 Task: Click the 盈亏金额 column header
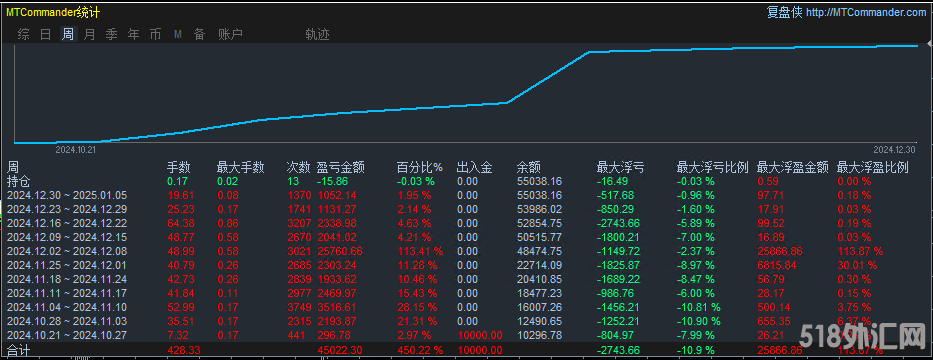tap(340, 168)
